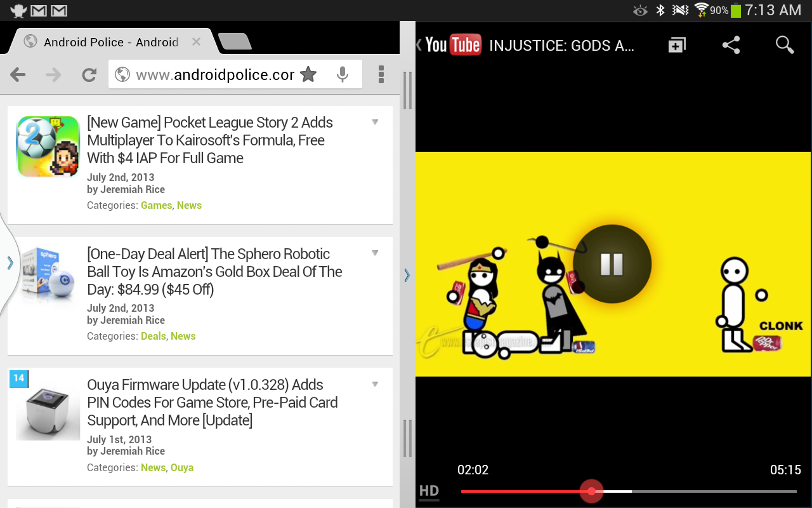Tap the 7:13 AM clock
The image size is (812, 508).
pyautogui.click(x=773, y=10)
